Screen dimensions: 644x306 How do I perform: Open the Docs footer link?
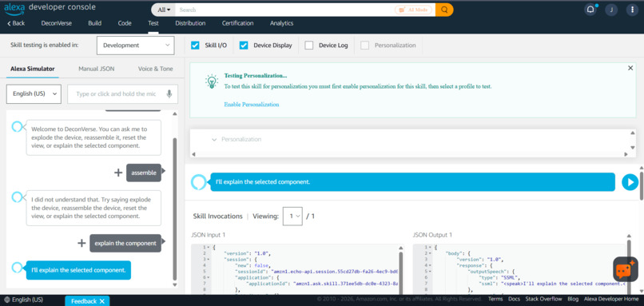pyautogui.click(x=514, y=299)
